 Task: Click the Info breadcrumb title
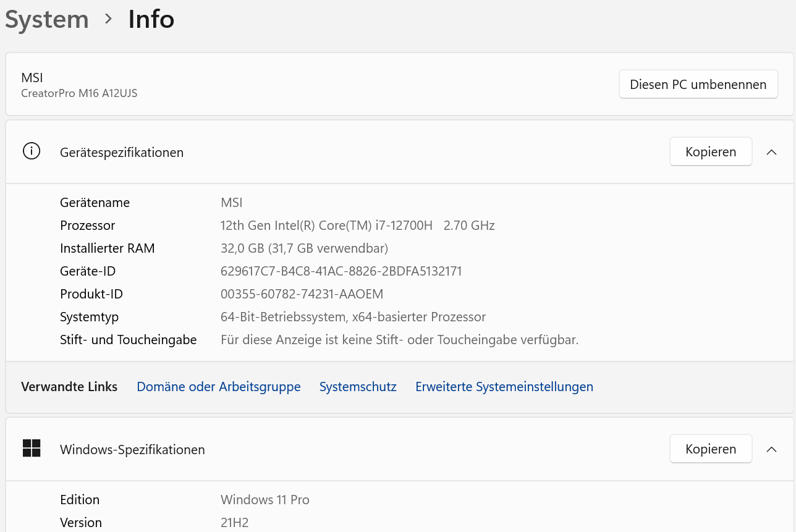[151, 19]
